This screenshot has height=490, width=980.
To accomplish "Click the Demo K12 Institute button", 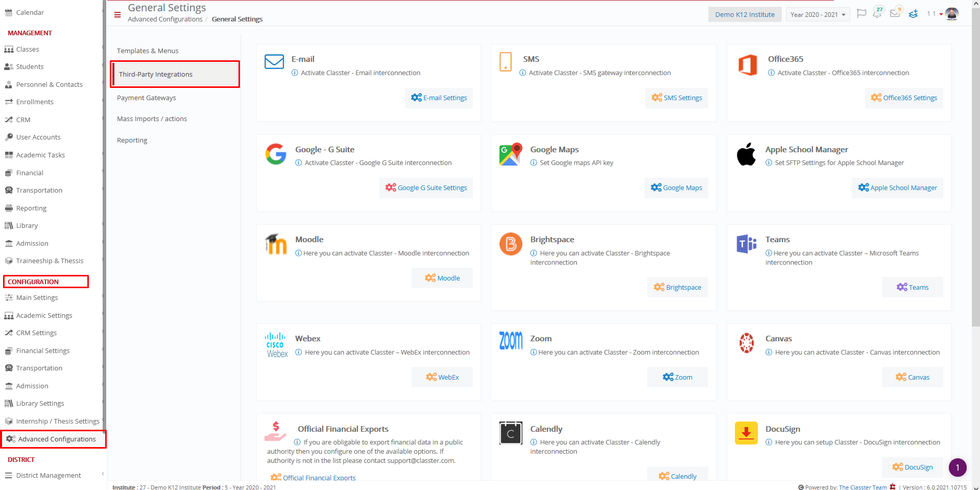I will 745,14.
